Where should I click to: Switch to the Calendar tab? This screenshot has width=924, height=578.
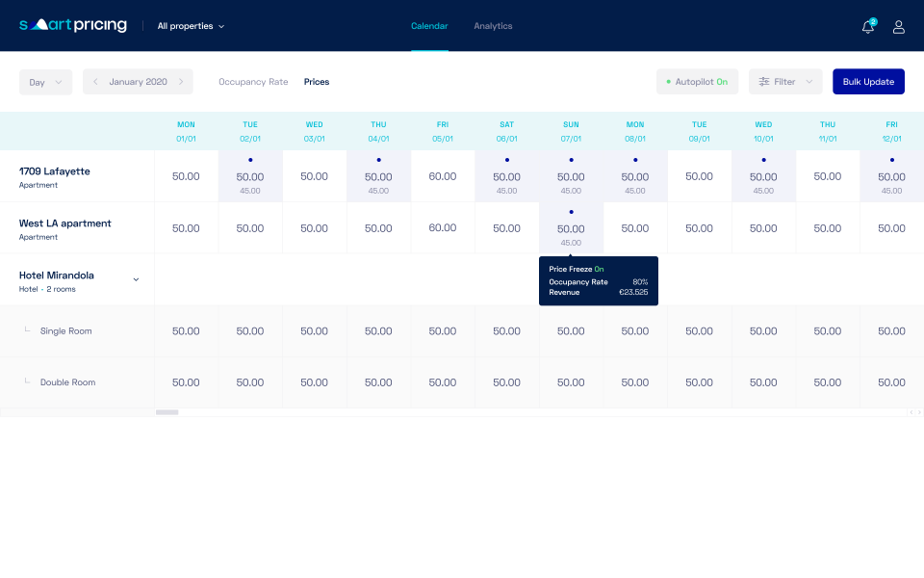(429, 26)
